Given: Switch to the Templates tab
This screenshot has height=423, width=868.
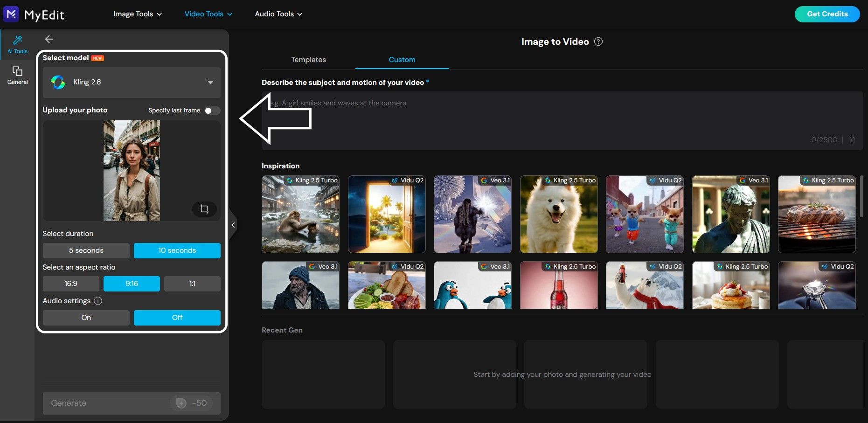Looking at the screenshot, I should [308, 60].
